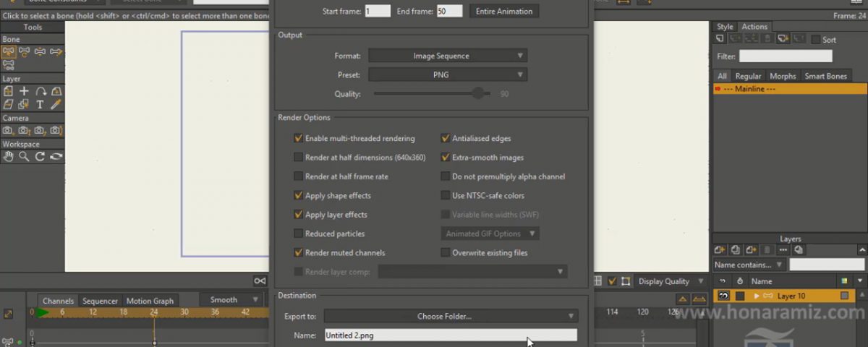Screen dimensions: 868x347
Task: Select the Rotate Workspace tool
Action: [x=41, y=156]
